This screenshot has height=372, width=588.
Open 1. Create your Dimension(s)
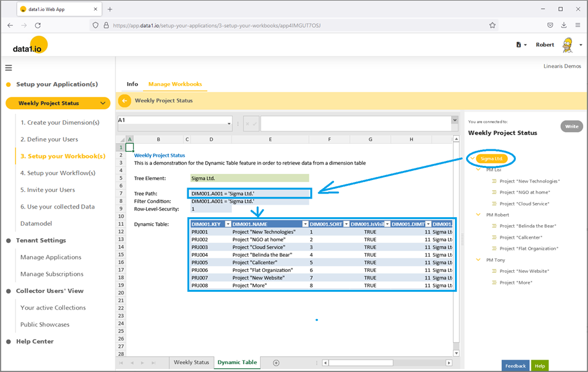pos(60,122)
